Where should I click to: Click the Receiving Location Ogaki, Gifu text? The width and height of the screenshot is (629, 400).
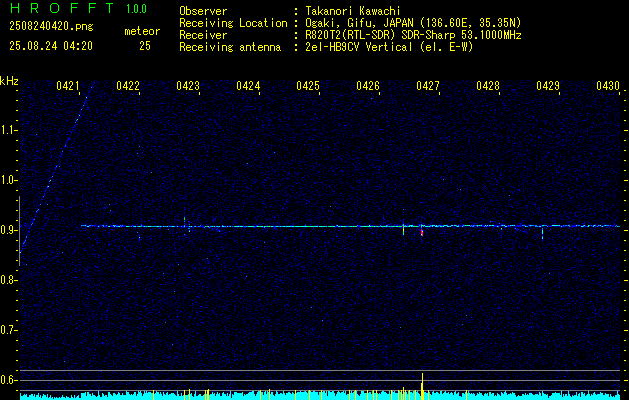tap(413, 23)
